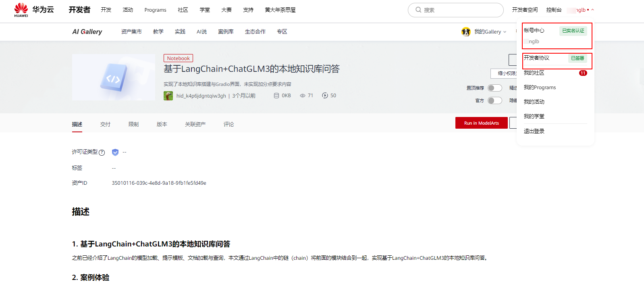
Task: Click the view count eye icon
Action: coord(302,96)
